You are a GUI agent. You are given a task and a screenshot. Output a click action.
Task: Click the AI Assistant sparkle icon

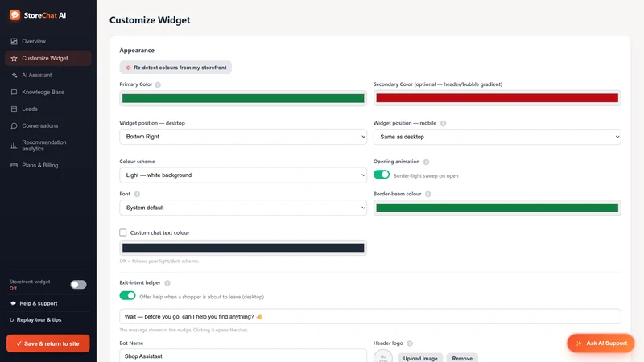click(14, 75)
